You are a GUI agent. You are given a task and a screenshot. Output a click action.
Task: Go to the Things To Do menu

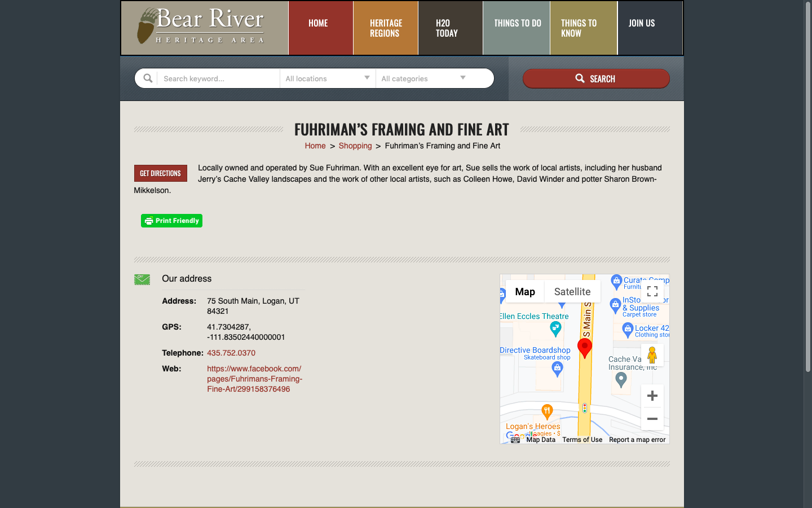517,24
